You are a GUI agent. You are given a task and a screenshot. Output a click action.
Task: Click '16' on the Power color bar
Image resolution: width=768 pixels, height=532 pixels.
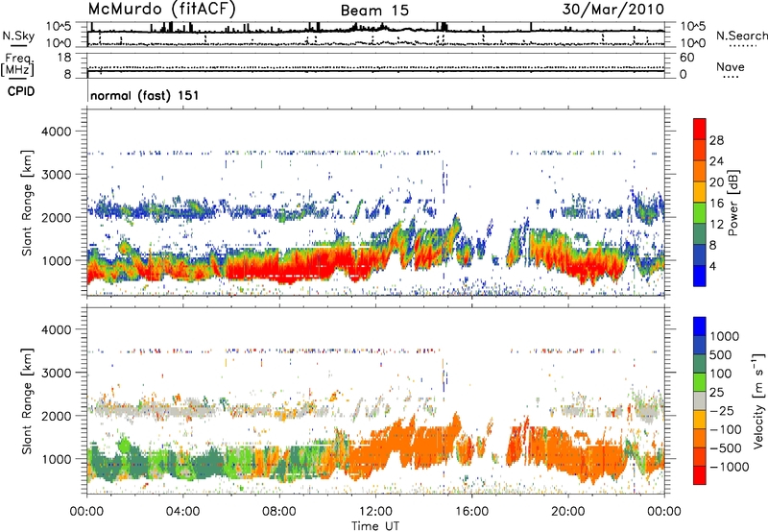tap(716, 203)
